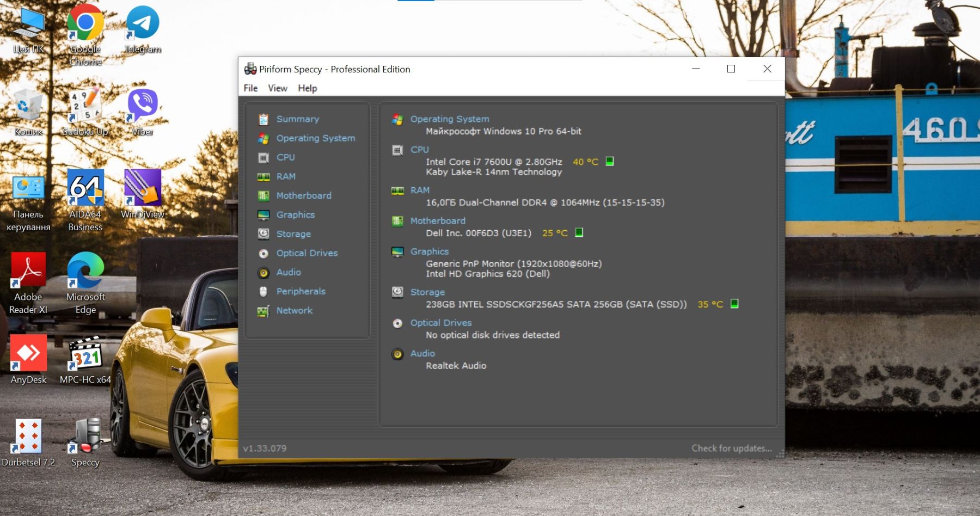Click the Storage heading link in summary

coord(427,292)
